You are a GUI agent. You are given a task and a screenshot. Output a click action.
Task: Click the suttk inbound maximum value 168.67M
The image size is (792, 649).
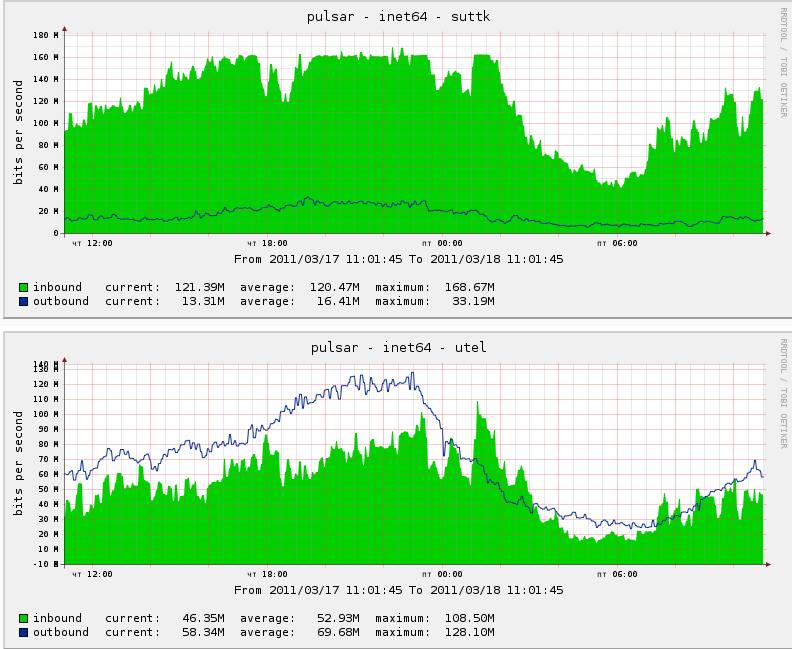coord(469,287)
